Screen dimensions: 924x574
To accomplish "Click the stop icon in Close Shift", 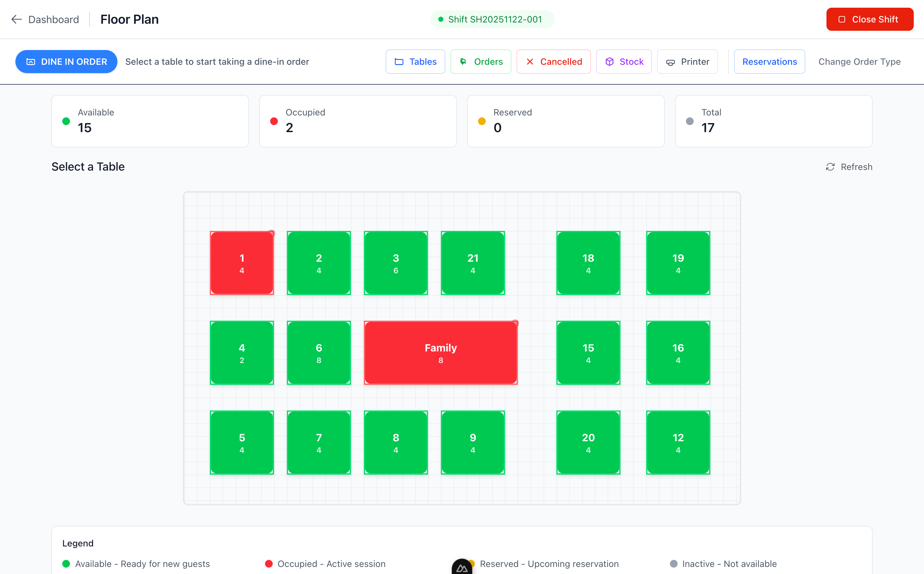I will coord(842,19).
